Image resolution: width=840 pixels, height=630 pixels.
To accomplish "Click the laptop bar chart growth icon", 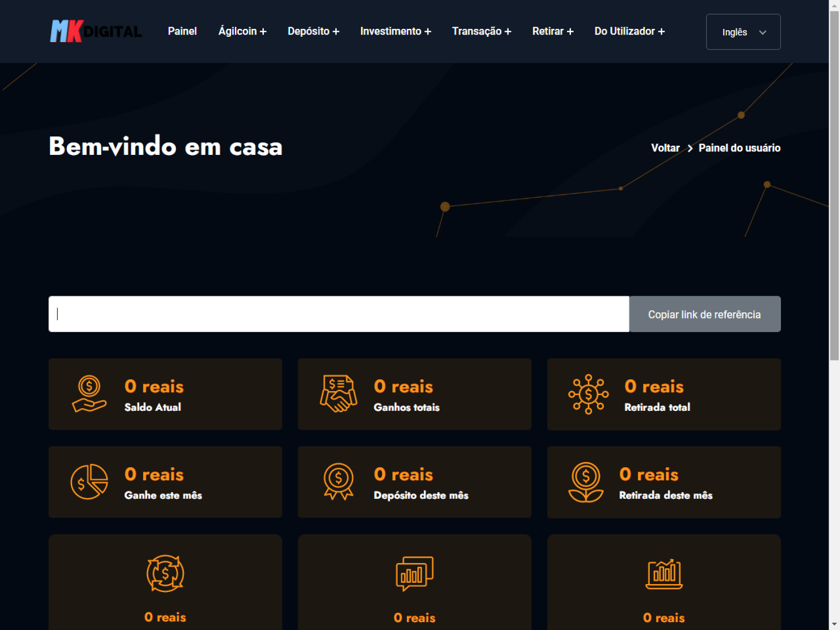I will point(664,574).
